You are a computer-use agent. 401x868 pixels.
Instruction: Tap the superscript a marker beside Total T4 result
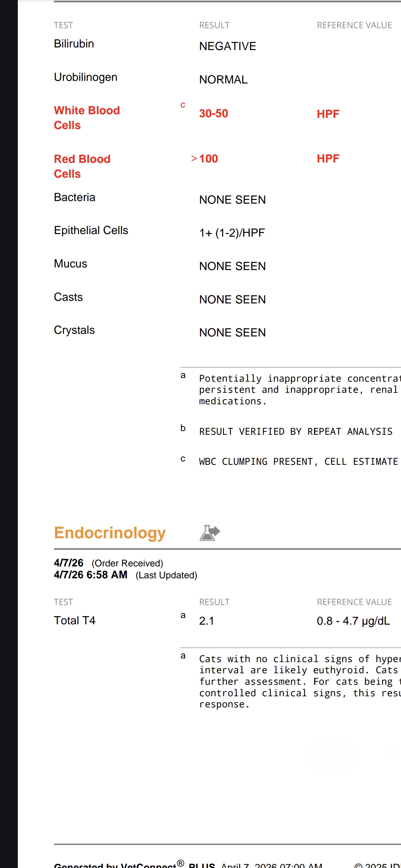pos(183,615)
